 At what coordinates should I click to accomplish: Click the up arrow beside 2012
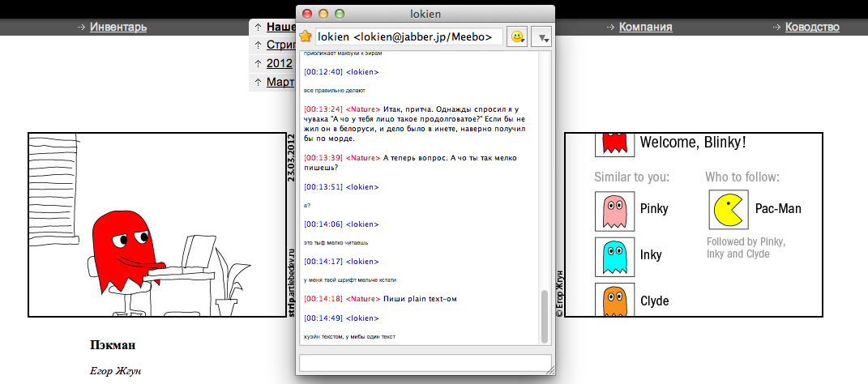click(x=258, y=64)
